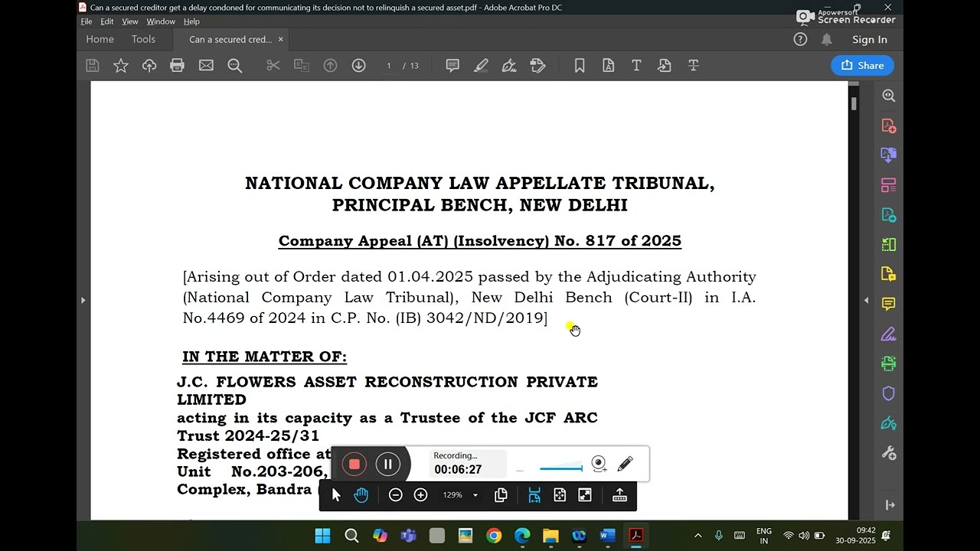Open the Window menu
Image resolution: width=980 pixels, height=551 pixels.
161,21
